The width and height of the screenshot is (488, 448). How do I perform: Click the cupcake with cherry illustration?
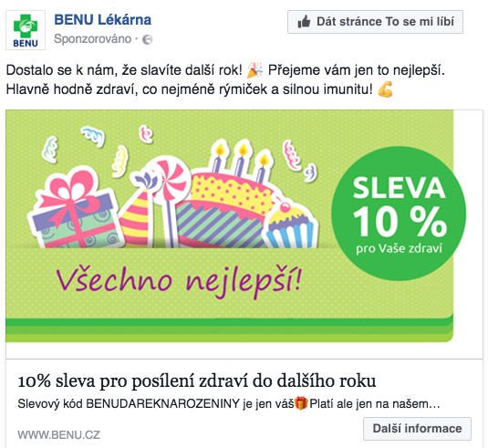point(289,223)
